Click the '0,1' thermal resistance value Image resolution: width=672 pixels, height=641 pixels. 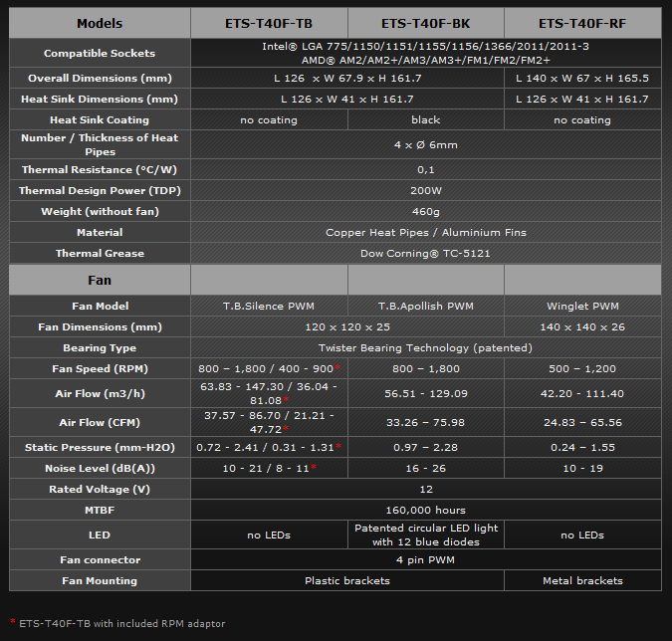click(425, 169)
